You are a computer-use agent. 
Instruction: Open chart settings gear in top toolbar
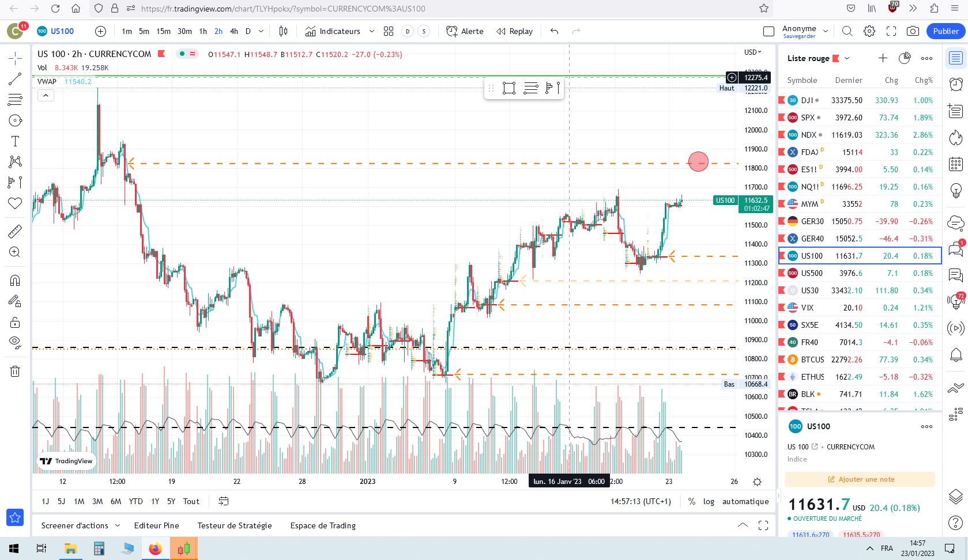869,31
